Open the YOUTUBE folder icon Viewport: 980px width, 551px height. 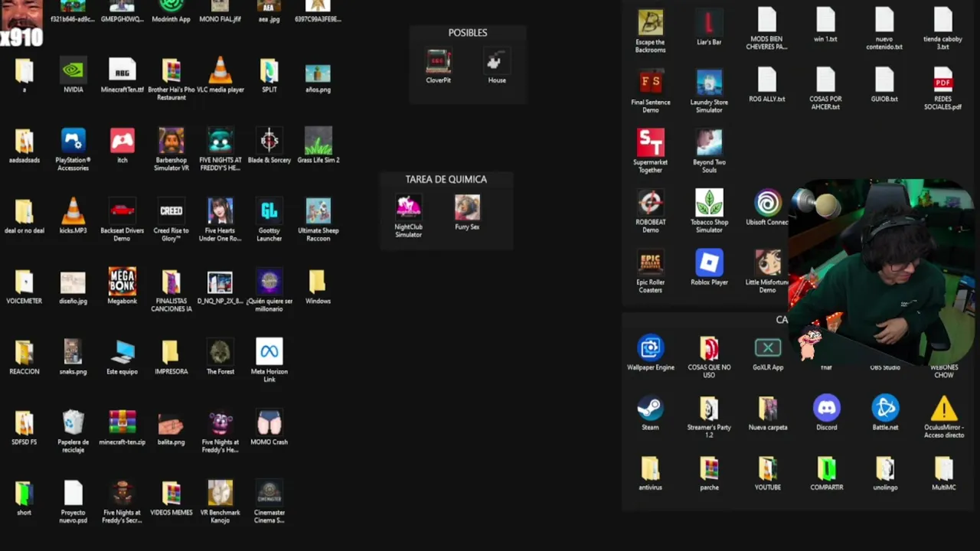click(x=767, y=468)
